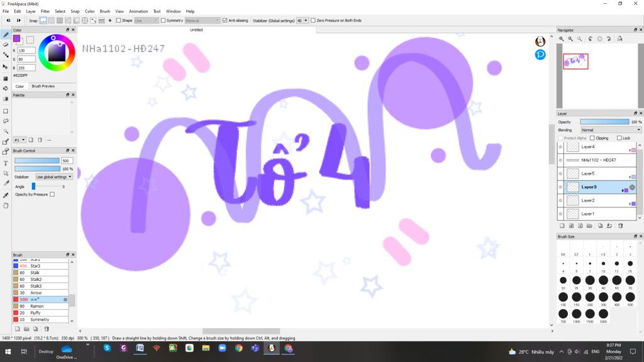Delete the selected layer

[621, 226]
